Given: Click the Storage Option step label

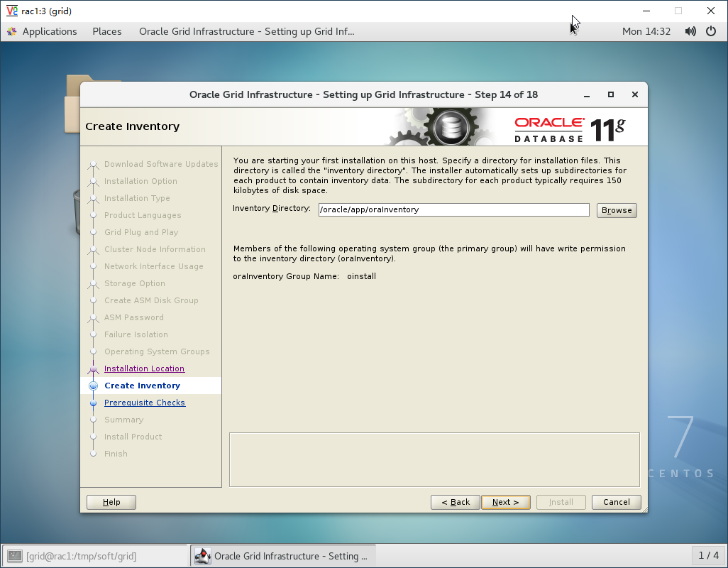Looking at the screenshot, I should click(x=135, y=283).
